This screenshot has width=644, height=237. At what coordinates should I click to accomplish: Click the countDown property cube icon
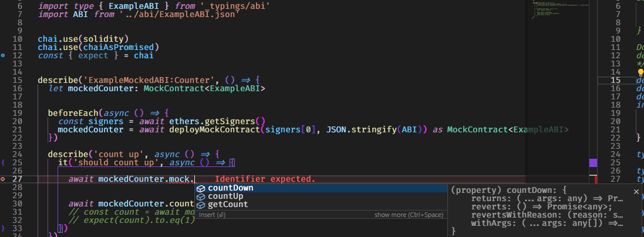[x=201, y=188]
